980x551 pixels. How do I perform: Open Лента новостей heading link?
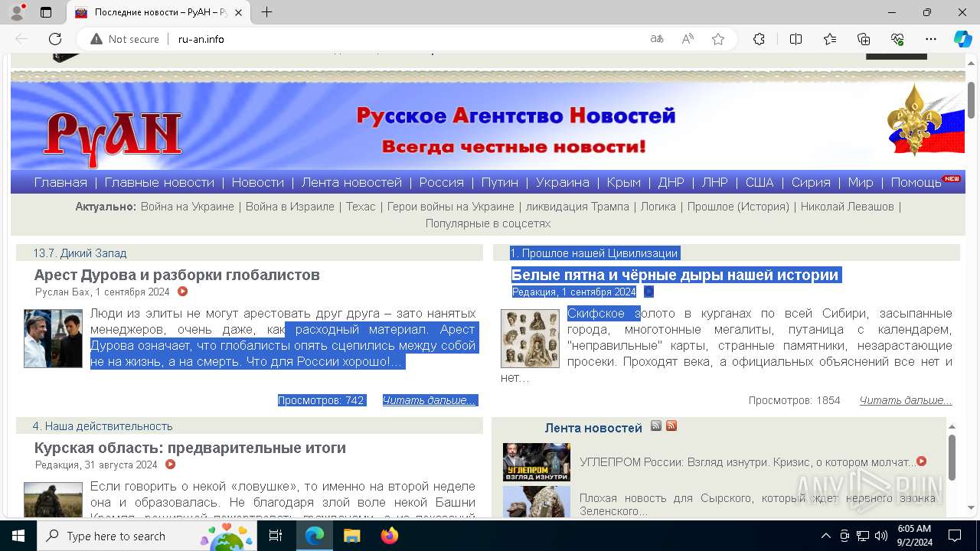(593, 428)
